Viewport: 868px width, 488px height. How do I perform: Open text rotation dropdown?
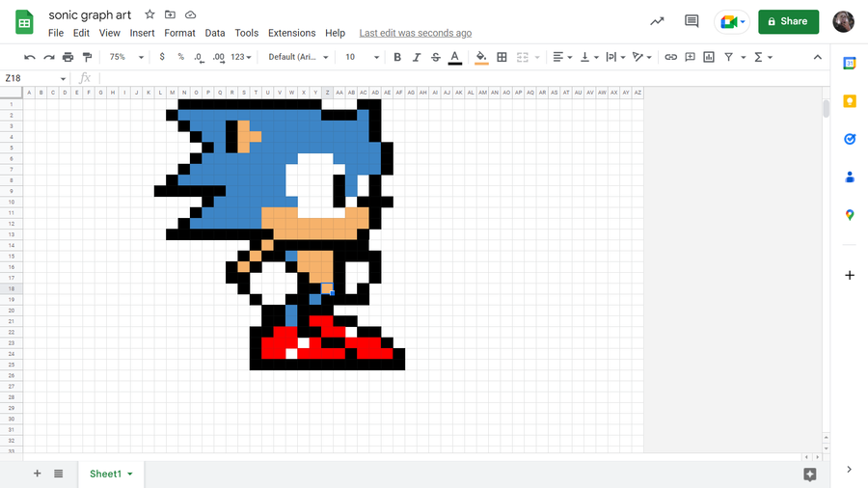coord(641,57)
